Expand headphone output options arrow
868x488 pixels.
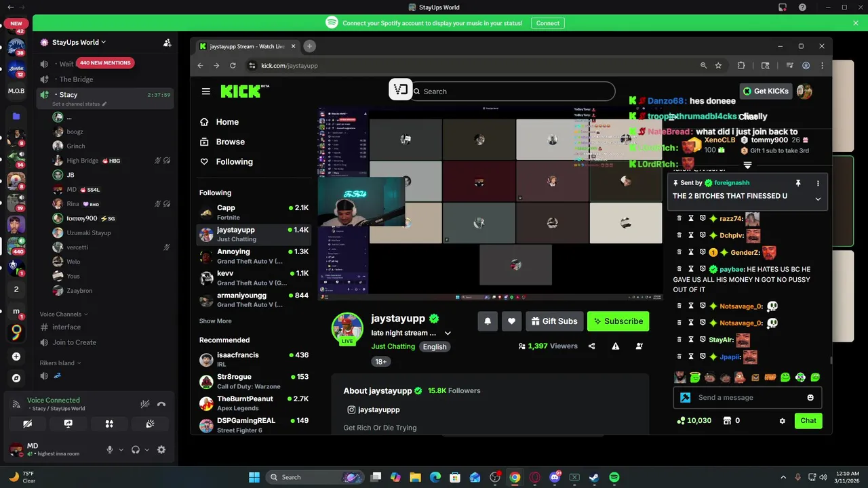coord(146,449)
